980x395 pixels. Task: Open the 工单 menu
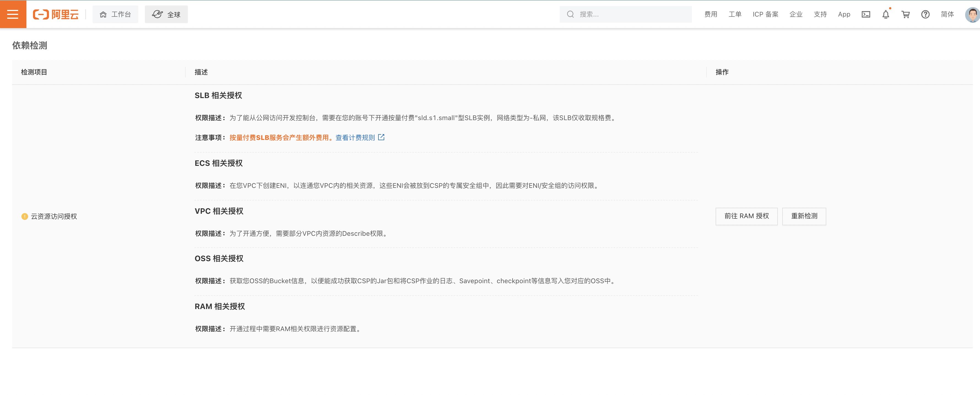(735, 14)
